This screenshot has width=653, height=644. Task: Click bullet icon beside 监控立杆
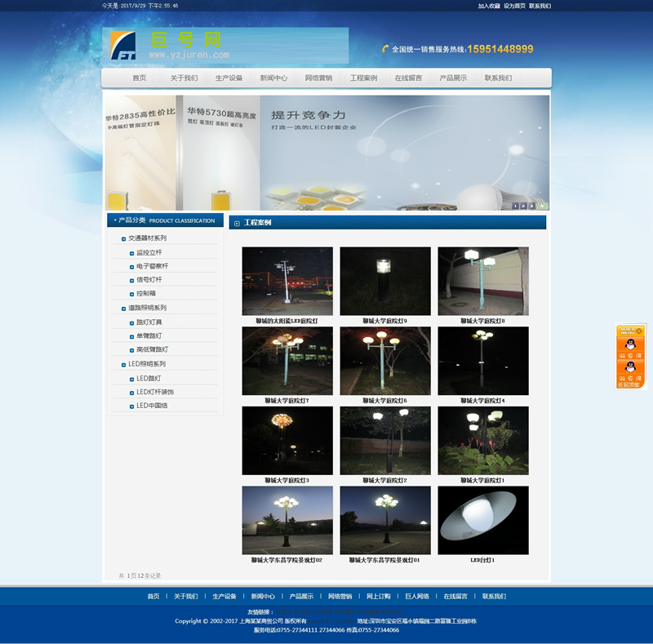[131, 253]
